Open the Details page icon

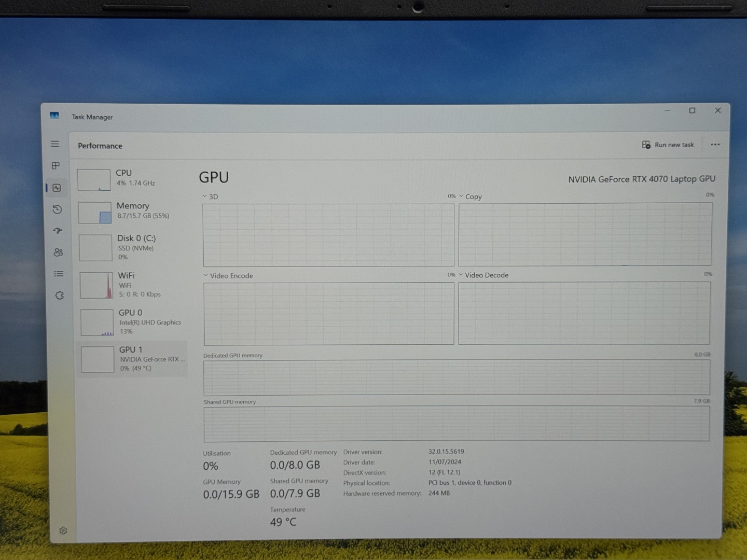59,274
